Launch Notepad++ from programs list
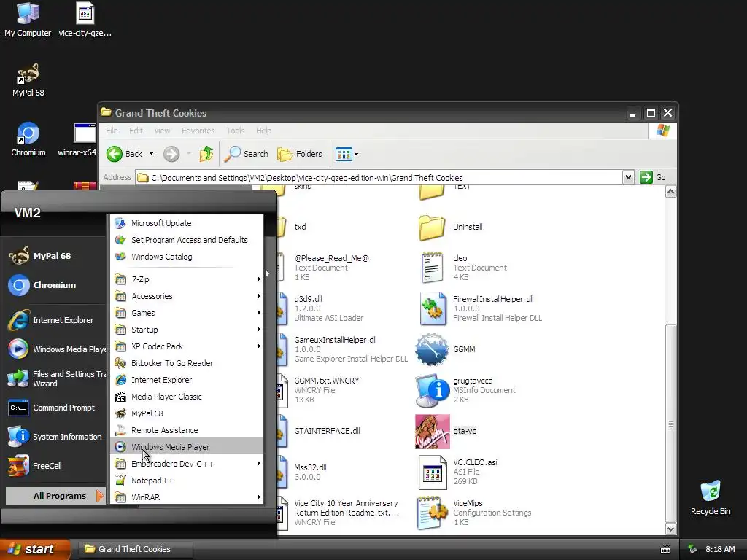Screen dimensions: 747x560 tap(187, 481)
